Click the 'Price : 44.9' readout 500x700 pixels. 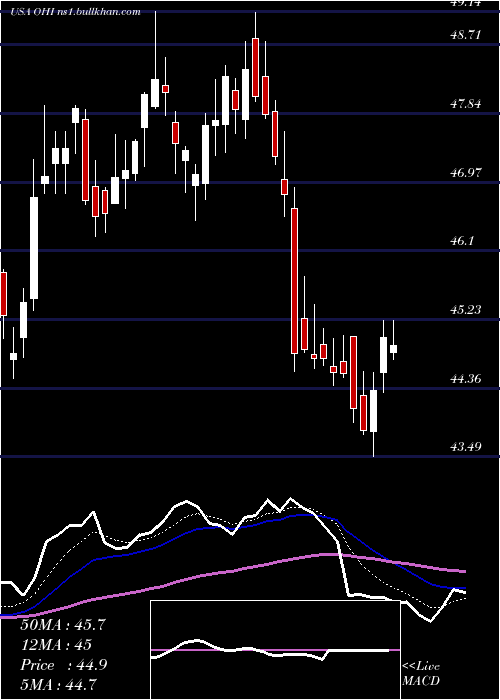64,665
